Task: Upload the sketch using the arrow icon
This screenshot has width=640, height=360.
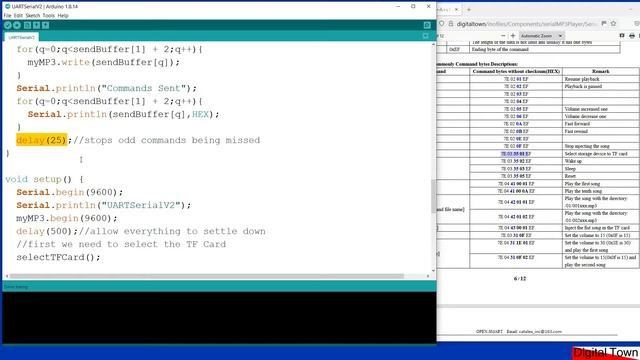Action: (17, 25)
